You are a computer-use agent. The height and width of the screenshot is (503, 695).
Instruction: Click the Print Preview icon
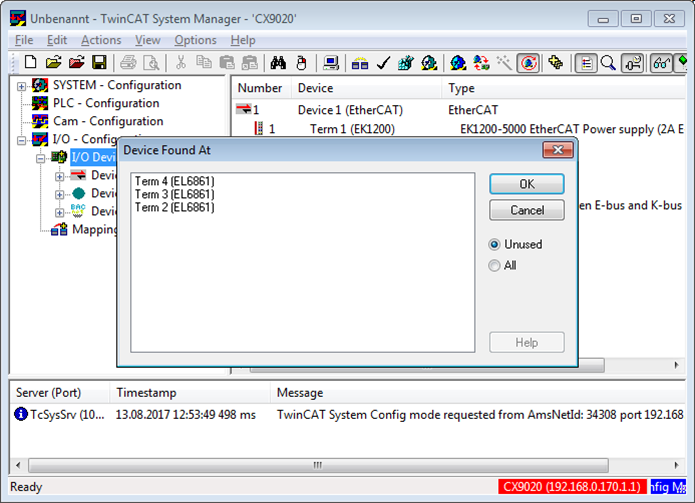[152, 62]
